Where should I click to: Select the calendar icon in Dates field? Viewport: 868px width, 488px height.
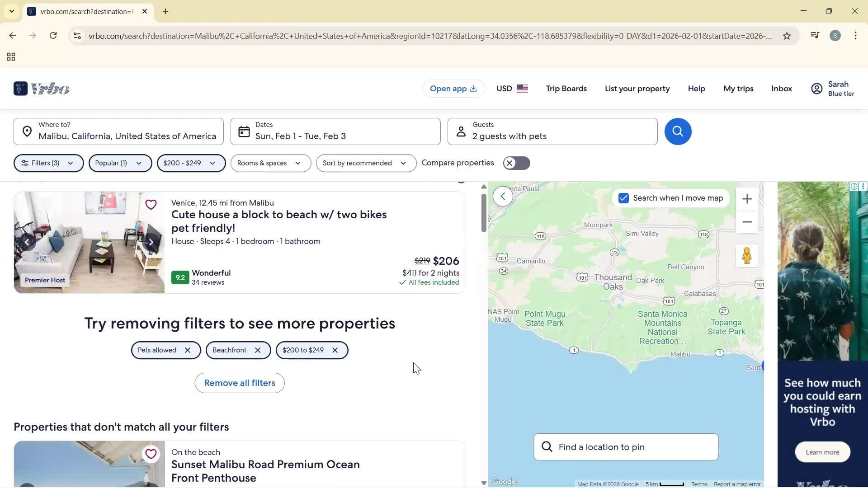tap(244, 131)
